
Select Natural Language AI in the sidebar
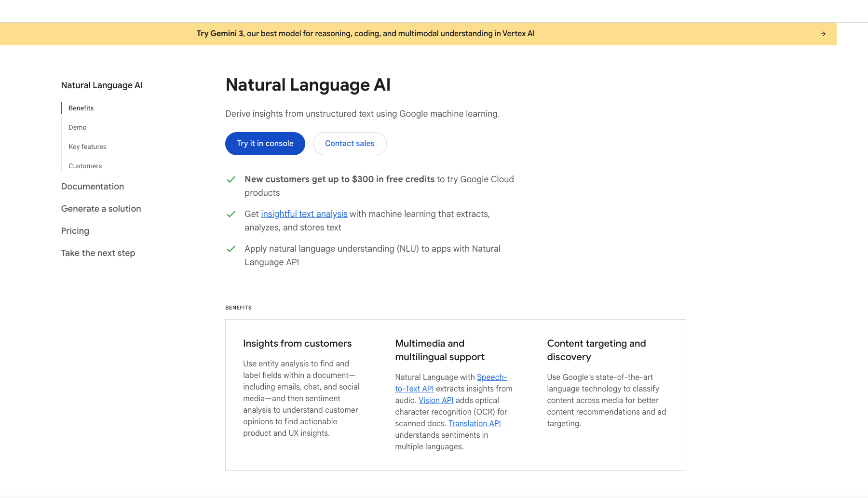click(102, 85)
